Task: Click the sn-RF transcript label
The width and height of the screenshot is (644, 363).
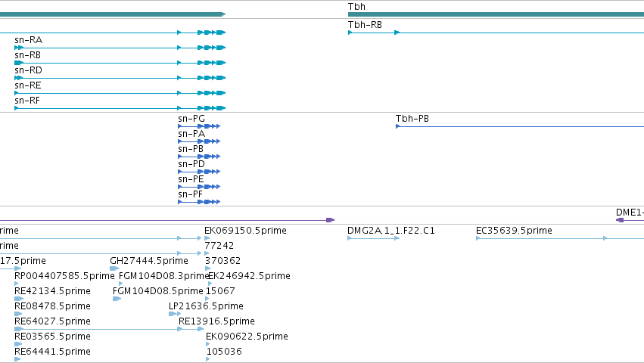Action: pyautogui.click(x=27, y=101)
